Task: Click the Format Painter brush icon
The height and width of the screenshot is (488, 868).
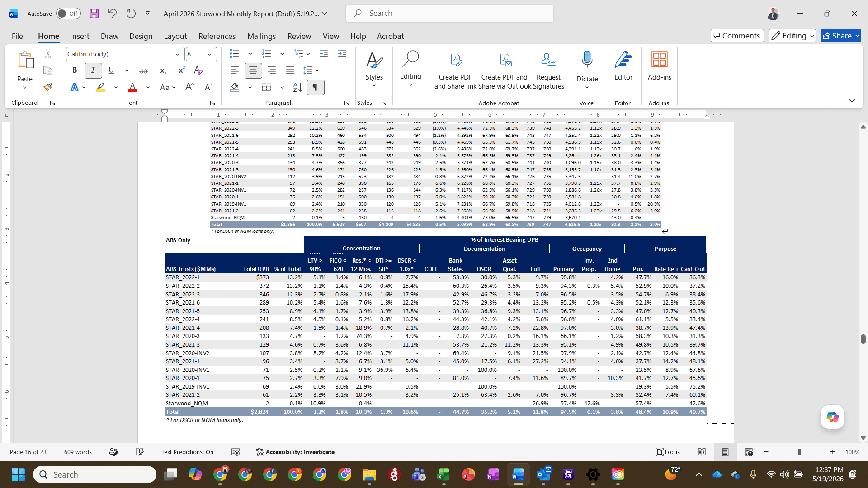Action: (48, 87)
